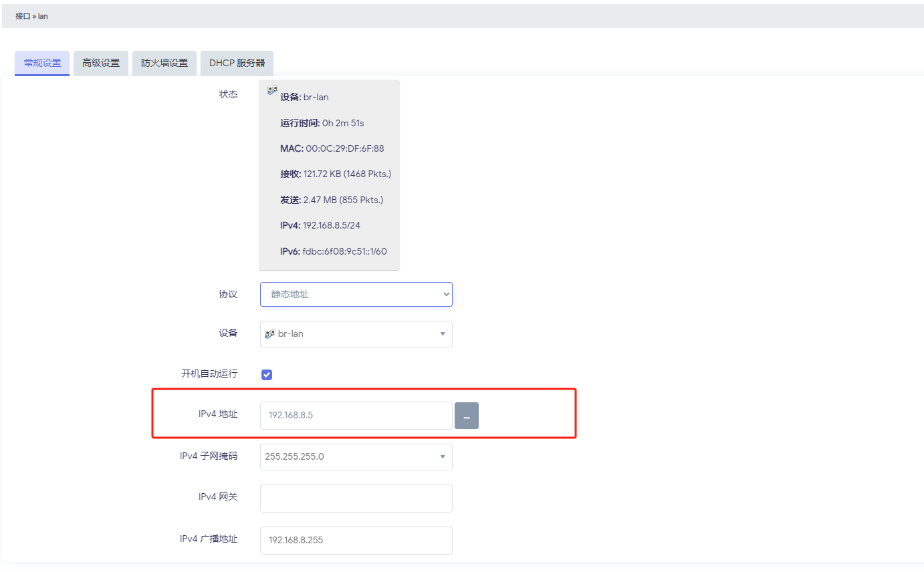Focus the IPv4 广播地址 input field
Screen dimensions: 924x572
coord(356,540)
